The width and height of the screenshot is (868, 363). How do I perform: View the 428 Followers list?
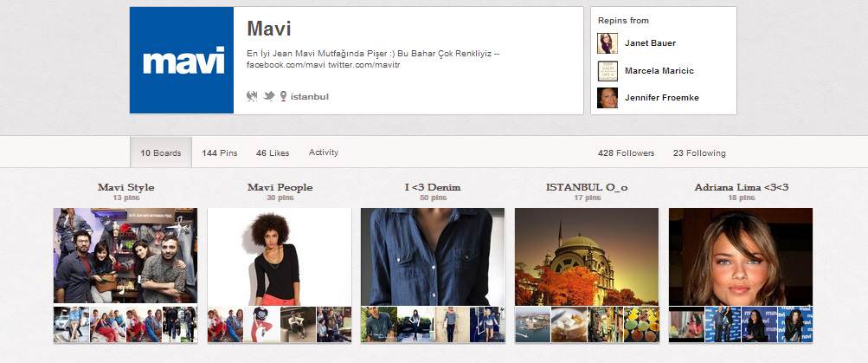click(626, 153)
